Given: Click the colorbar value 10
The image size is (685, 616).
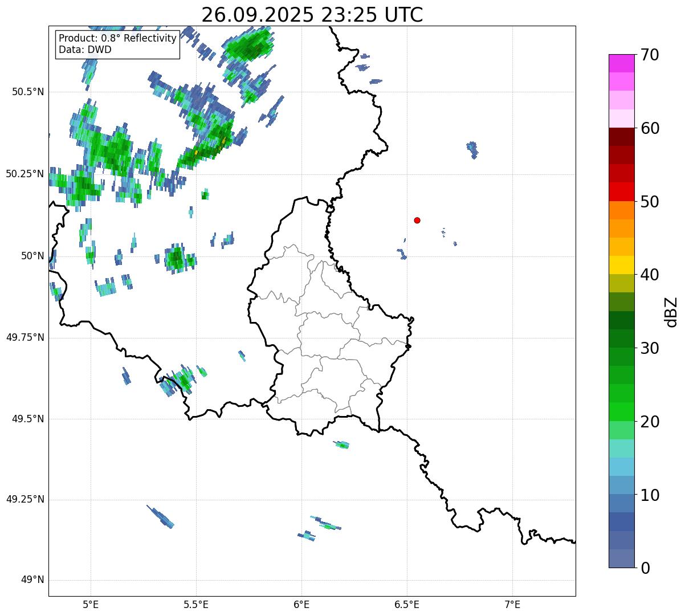Looking at the screenshot, I should click(650, 495).
